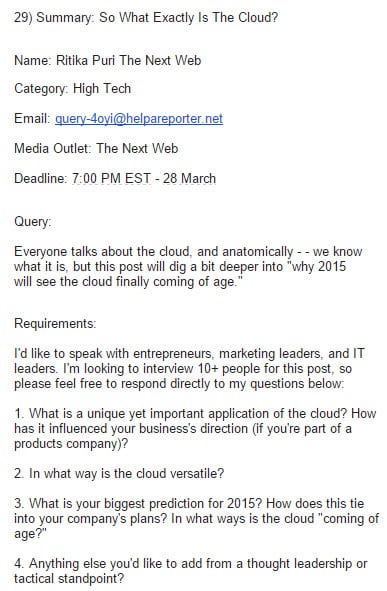Click the text products company)?
This screenshot has height=591, width=387.
(71, 444)
